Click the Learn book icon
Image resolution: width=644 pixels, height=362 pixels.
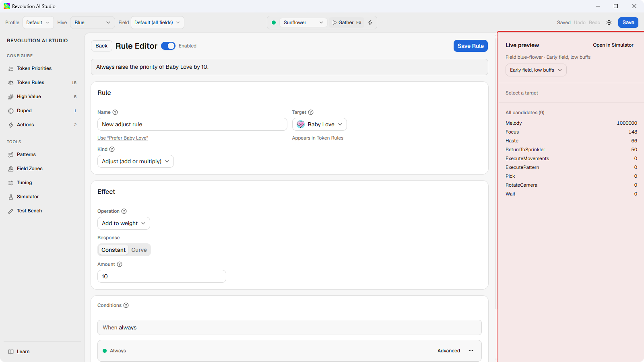coord(11,352)
